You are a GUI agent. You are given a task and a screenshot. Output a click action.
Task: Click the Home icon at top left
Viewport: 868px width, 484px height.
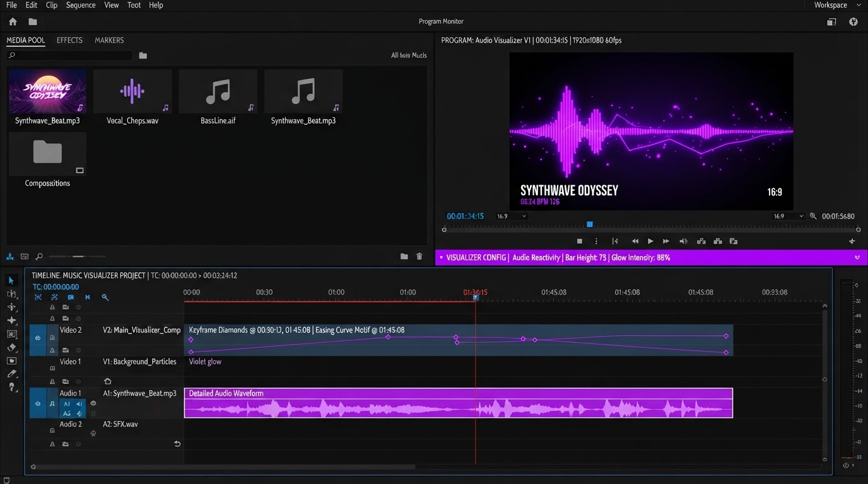13,21
